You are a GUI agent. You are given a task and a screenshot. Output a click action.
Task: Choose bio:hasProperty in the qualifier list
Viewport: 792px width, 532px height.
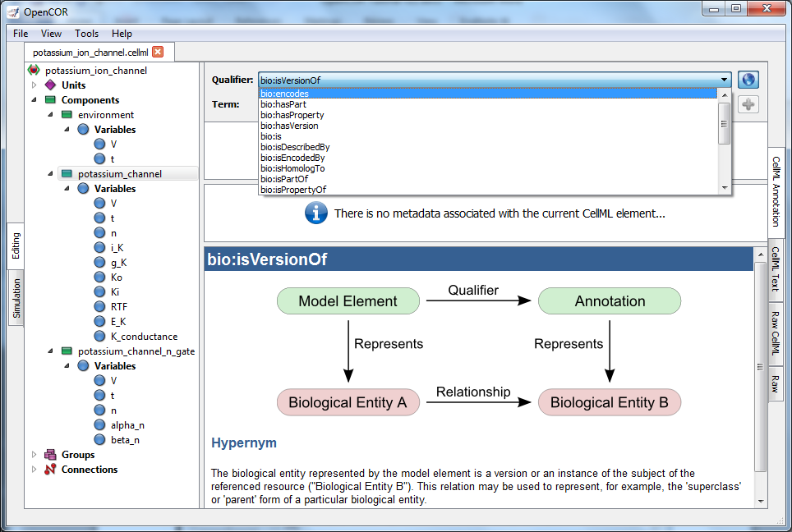[x=487, y=115]
